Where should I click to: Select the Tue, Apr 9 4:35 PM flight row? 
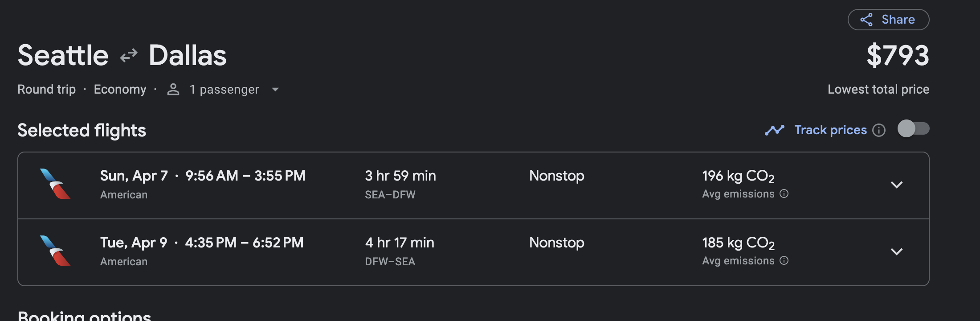tap(474, 252)
